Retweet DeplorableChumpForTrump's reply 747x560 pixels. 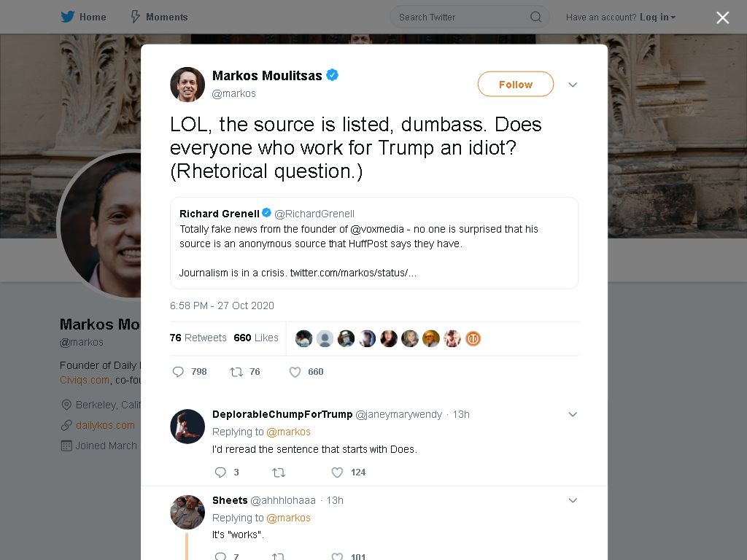279,472
